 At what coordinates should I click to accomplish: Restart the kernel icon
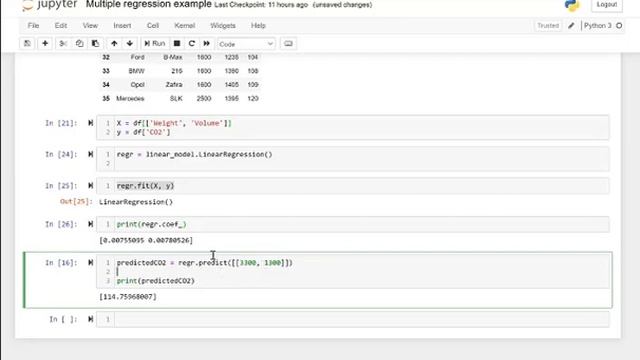(x=191, y=44)
